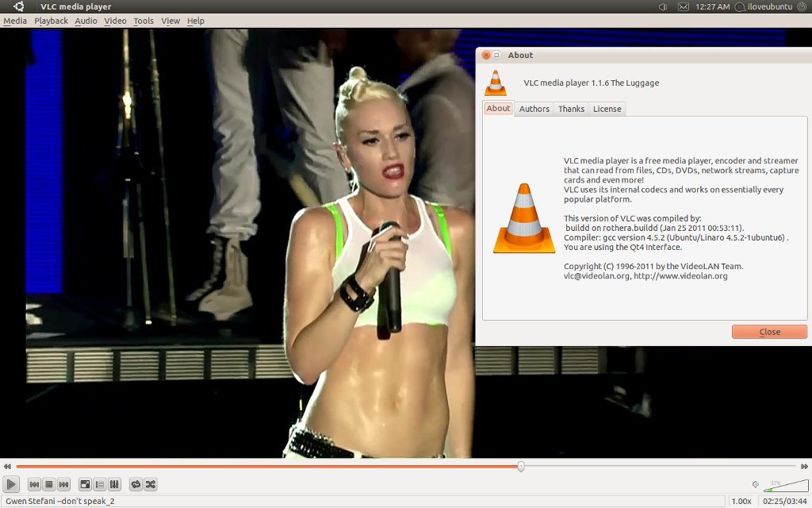Open the Video menu
Viewport: 812px width, 508px height.
(x=115, y=21)
